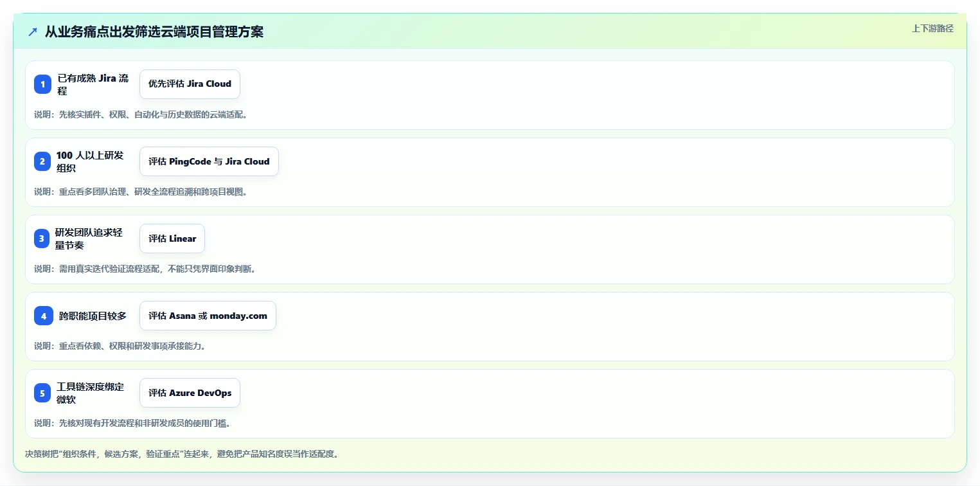Click the step 3 number badge
This screenshot has height=486, width=980.
(42, 239)
